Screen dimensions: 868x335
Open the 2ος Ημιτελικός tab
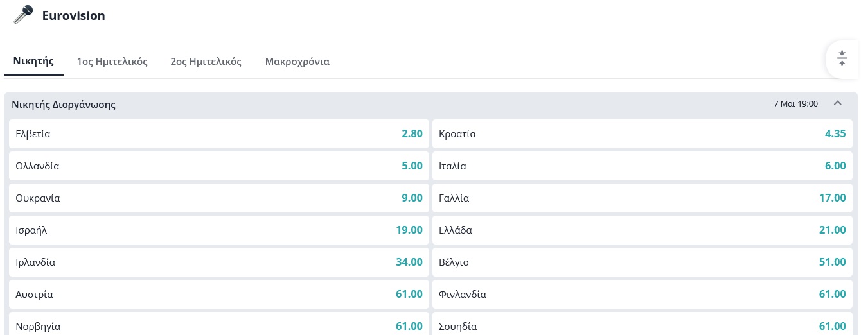[206, 62]
